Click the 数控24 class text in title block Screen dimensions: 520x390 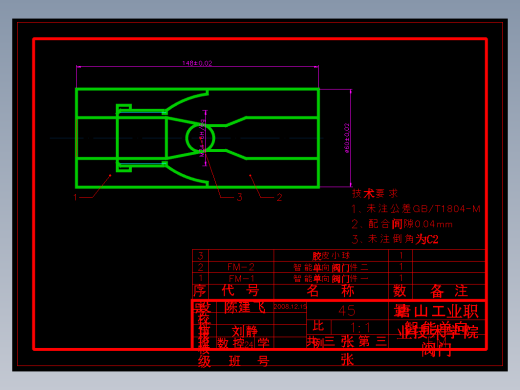[x=236, y=343]
